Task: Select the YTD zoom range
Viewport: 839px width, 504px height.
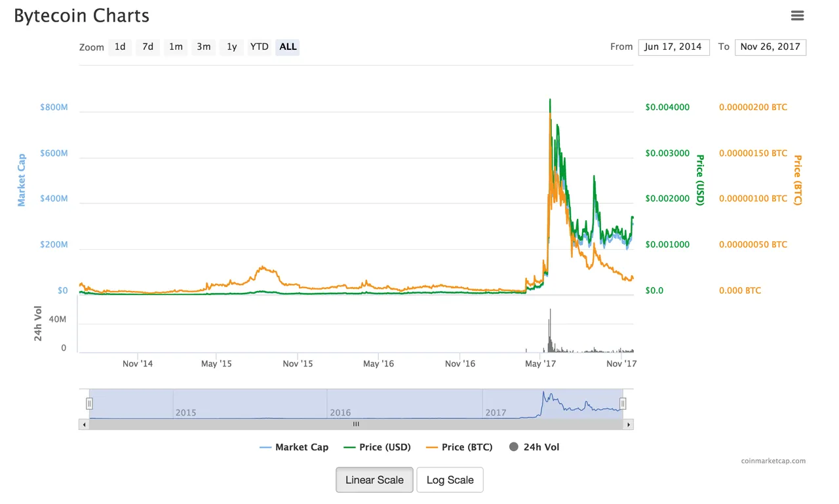Action: [260, 47]
